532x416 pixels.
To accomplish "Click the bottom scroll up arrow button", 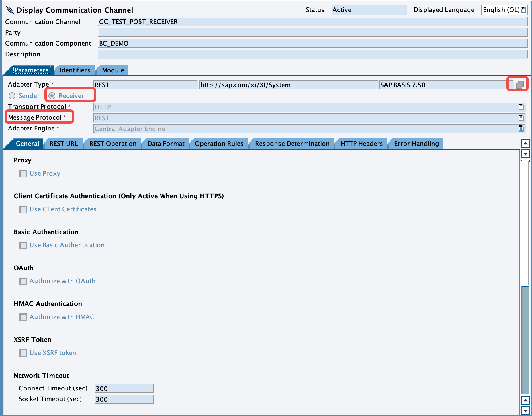I will (525, 400).
